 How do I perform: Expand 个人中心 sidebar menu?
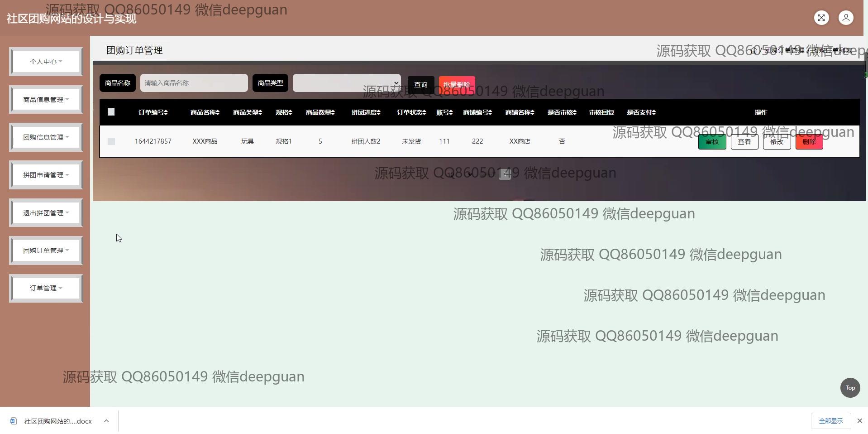click(x=46, y=62)
